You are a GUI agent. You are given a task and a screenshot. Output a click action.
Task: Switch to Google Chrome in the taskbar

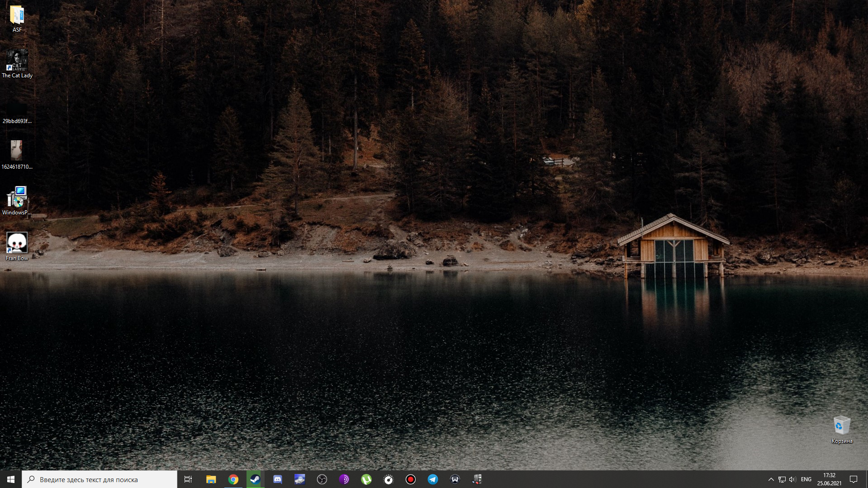(233, 479)
